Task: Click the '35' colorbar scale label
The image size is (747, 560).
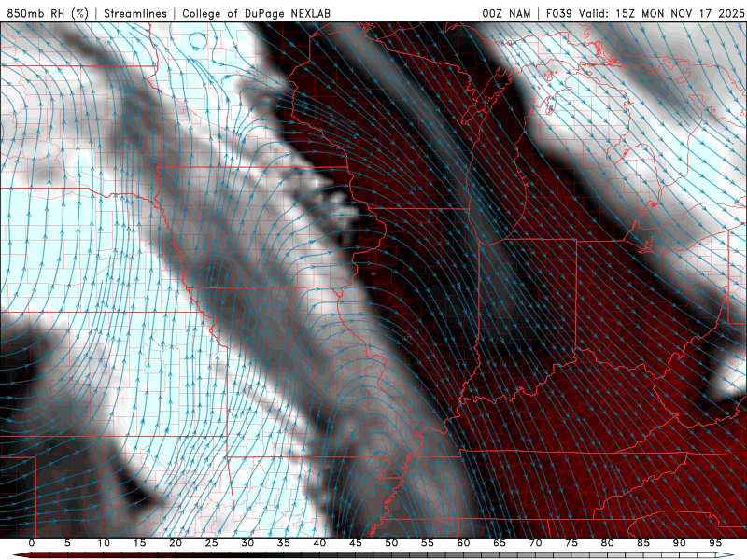Action: 283,543
